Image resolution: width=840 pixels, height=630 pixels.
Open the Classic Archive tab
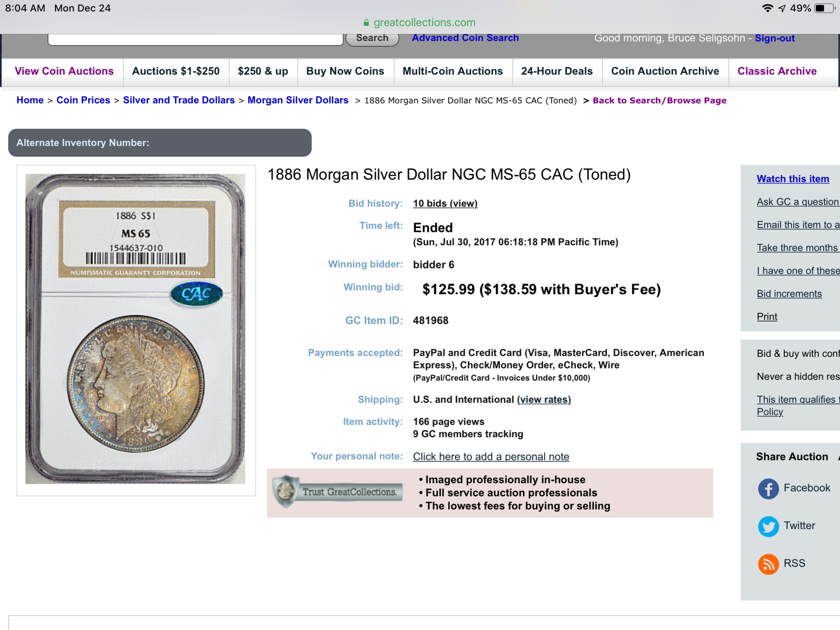tap(777, 71)
